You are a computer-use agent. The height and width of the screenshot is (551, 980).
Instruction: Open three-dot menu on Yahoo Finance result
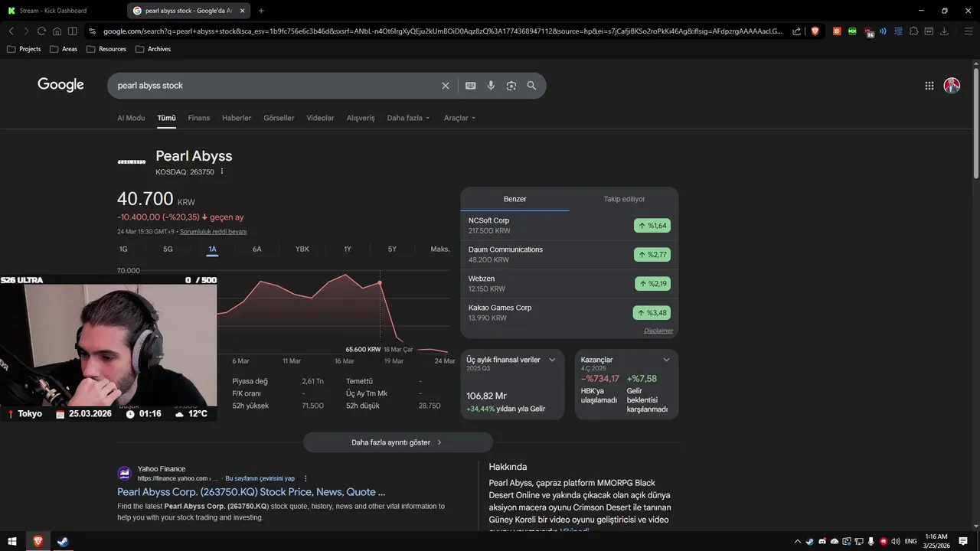305,478
